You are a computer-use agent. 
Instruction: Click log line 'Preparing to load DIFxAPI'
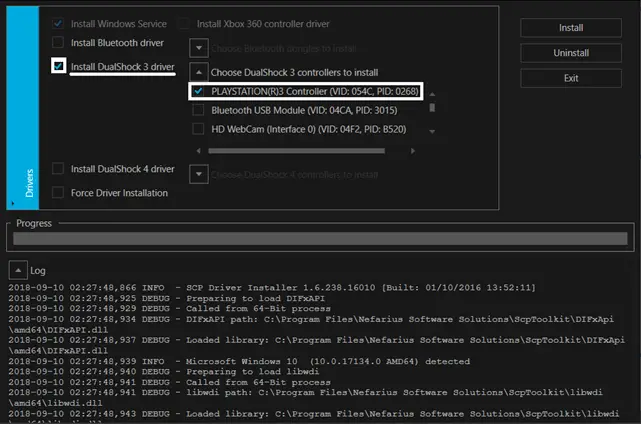coord(167,298)
